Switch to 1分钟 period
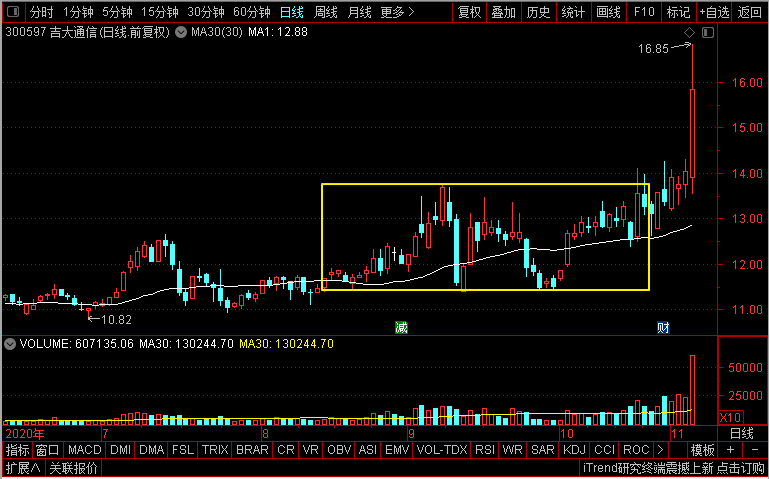Viewport: 770px width, 479px height. [x=78, y=12]
